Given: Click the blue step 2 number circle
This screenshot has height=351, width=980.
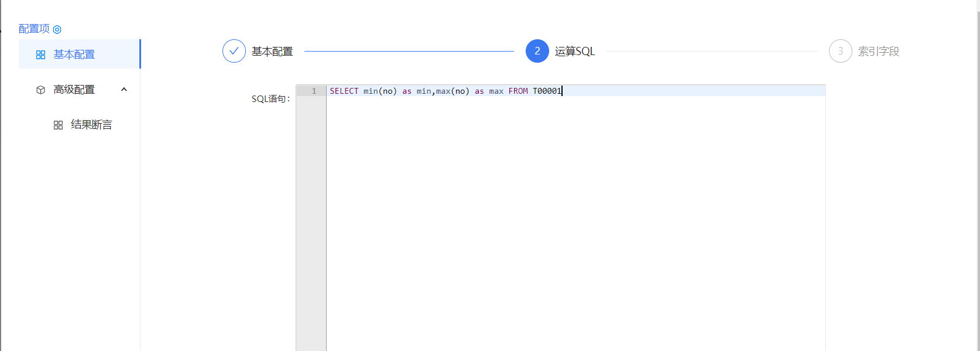Looking at the screenshot, I should click(537, 51).
